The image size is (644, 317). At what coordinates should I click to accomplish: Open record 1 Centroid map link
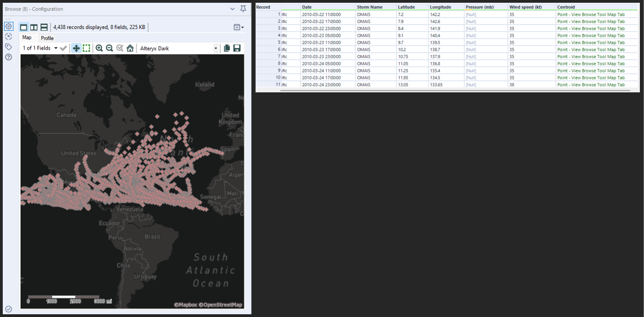[x=591, y=14]
